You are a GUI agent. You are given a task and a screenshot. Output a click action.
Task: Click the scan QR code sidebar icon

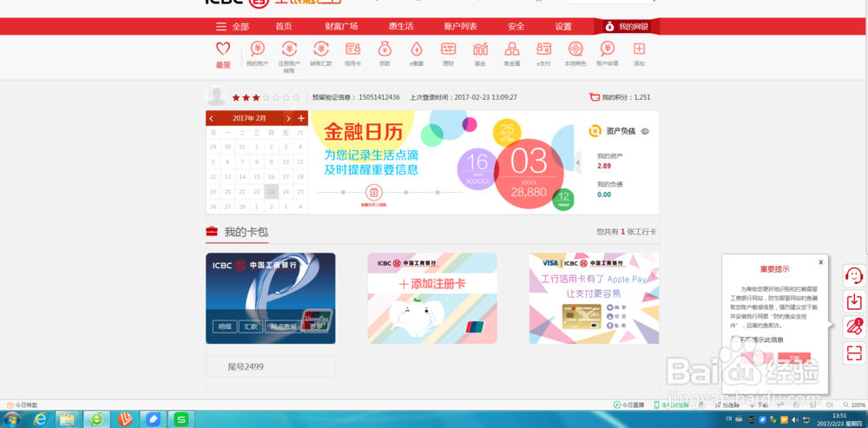pos(854,352)
